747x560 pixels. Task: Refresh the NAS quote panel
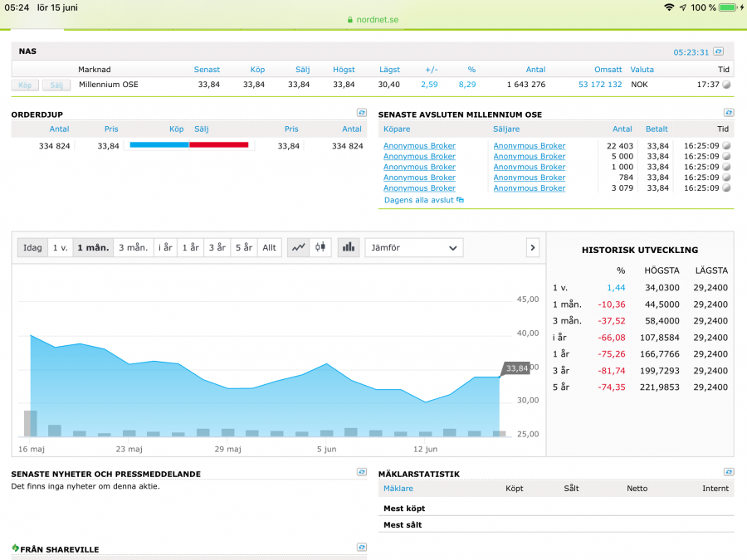(x=718, y=51)
